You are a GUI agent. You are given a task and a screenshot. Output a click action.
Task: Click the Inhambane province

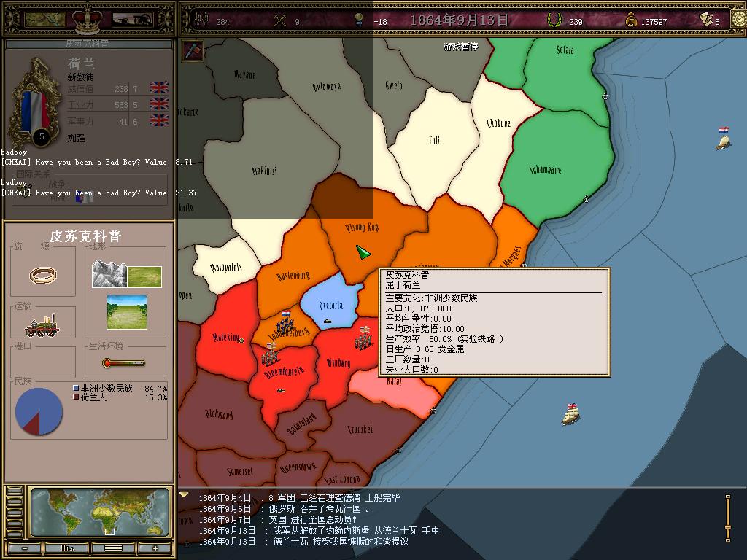tap(545, 169)
